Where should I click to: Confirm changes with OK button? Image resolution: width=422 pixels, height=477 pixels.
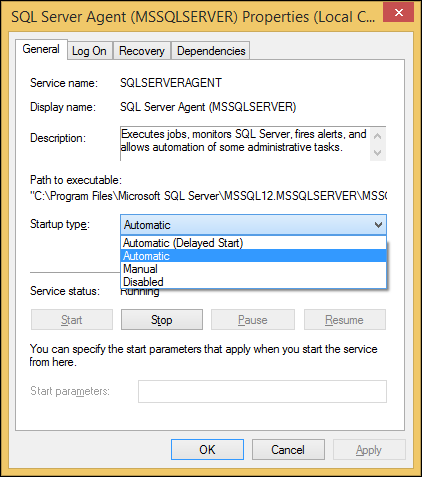click(207, 450)
